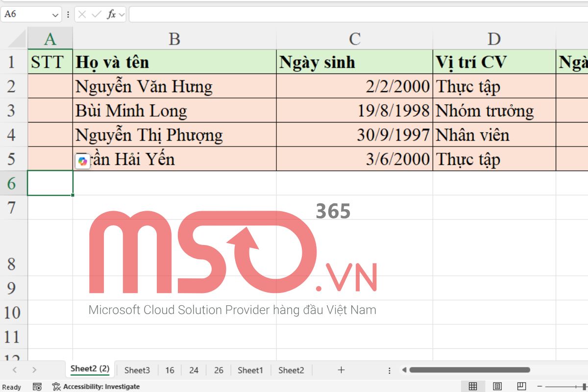Select column A header
This screenshot has height=392, width=588.
coord(50,38)
